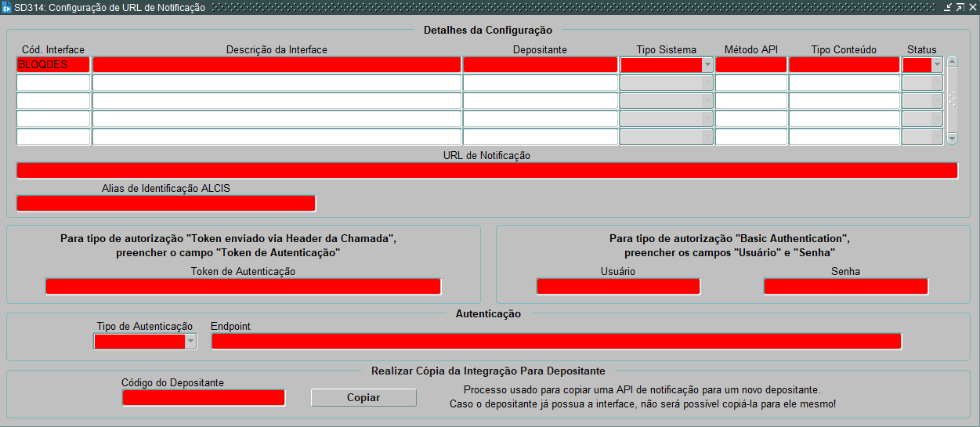The width and height of the screenshot is (980, 427).
Task: Click the configuration list scroll-down arrow
Action: [x=953, y=138]
